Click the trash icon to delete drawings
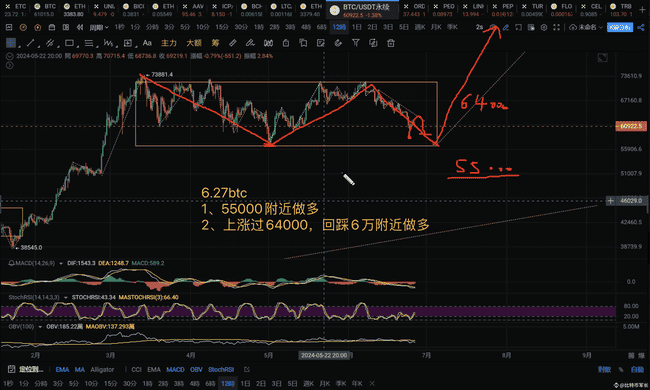650x390 pixels. click(390, 43)
